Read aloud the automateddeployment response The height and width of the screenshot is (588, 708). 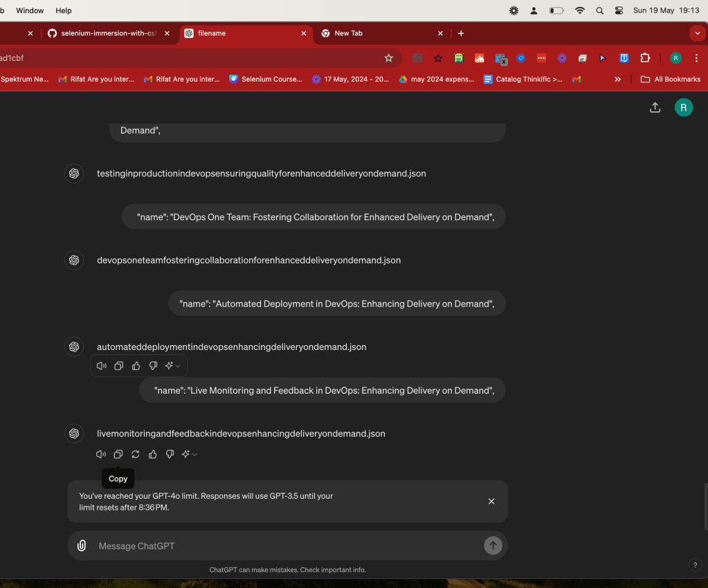(x=102, y=366)
